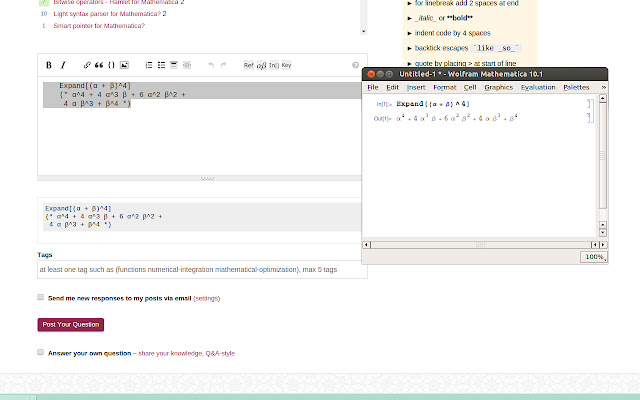
Task: Click the Expand input expression in Mathematica
Action: click(433, 104)
